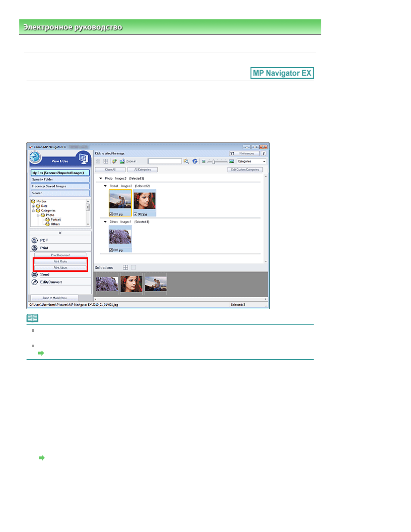Select the Specify Folder tab
The height and width of the screenshot is (532, 411).
(x=60, y=180)
